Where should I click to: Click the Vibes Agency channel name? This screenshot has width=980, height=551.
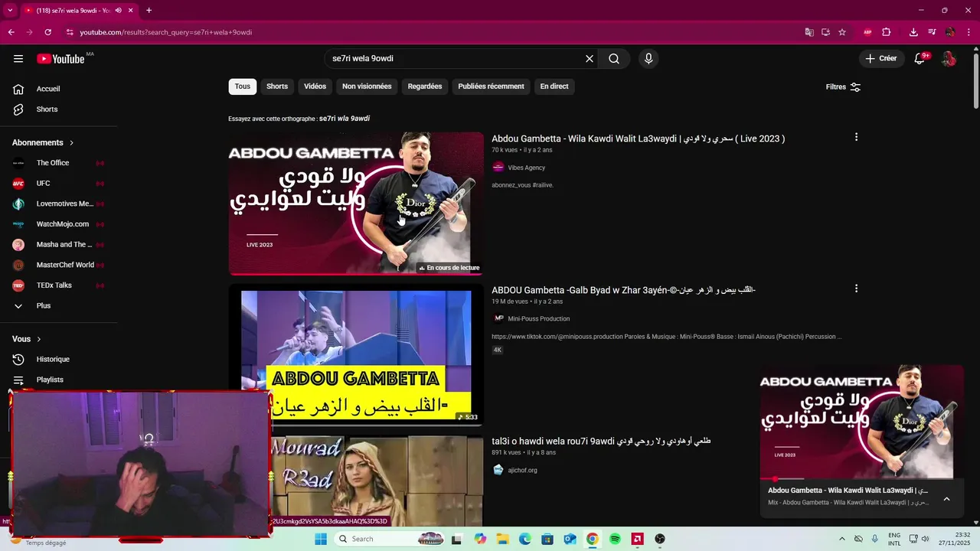pos(527,168)
